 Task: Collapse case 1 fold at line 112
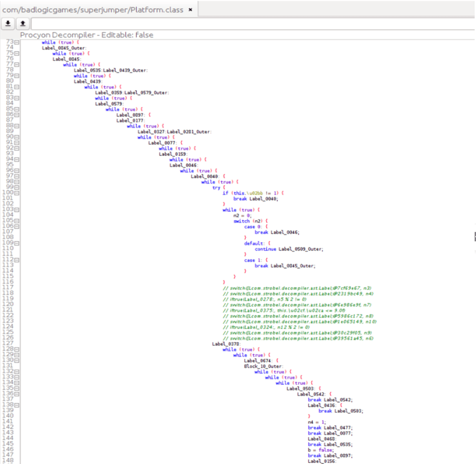tap(17, 260)
